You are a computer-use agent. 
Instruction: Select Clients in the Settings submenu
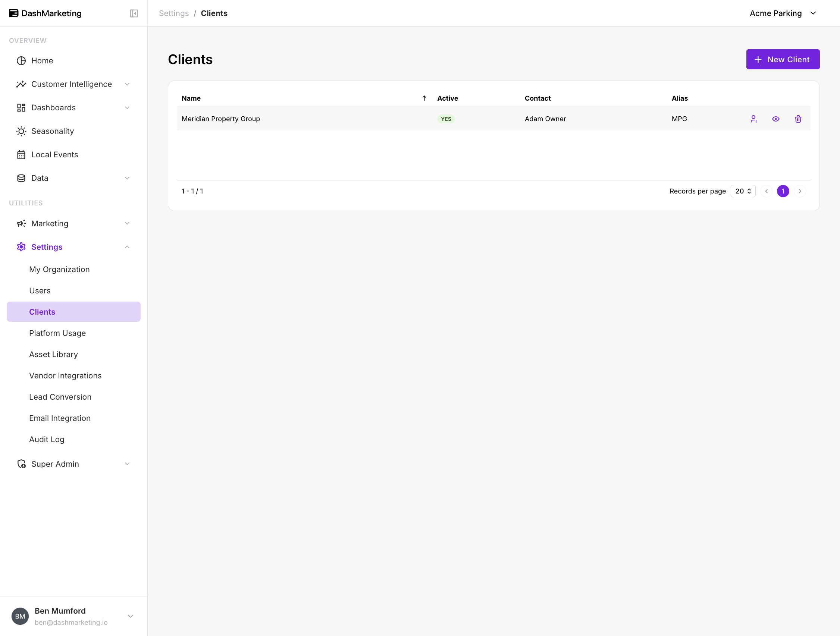74,312
